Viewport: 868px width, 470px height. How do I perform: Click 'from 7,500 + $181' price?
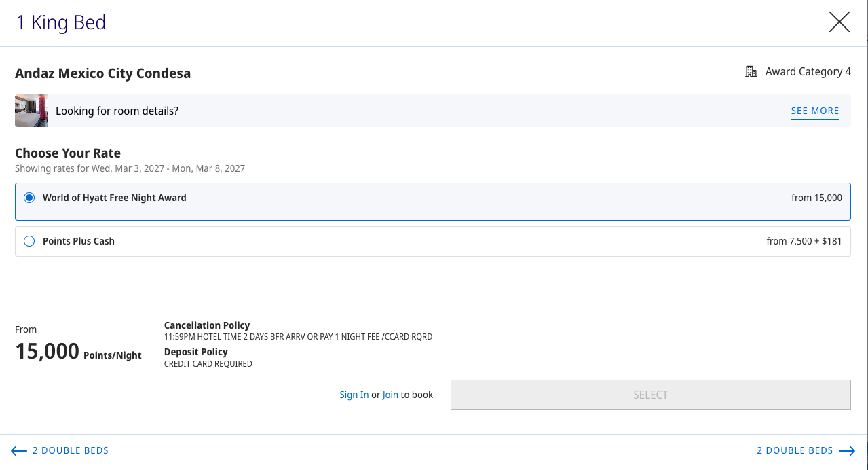804,241
